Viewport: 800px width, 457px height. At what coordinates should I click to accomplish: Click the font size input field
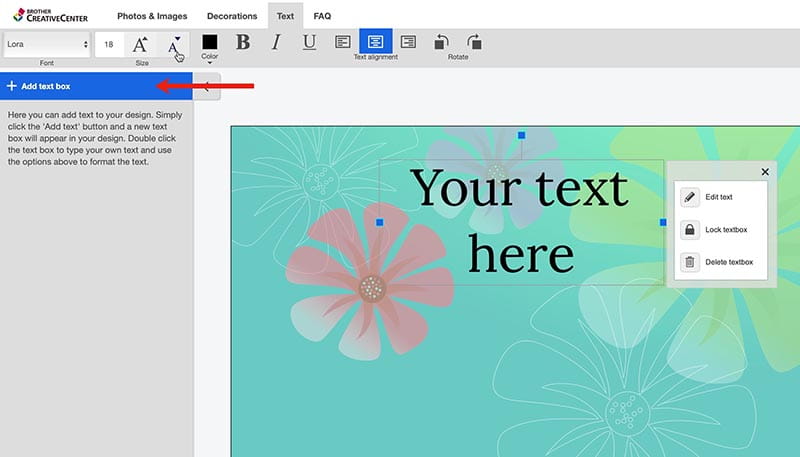[108, 44]
